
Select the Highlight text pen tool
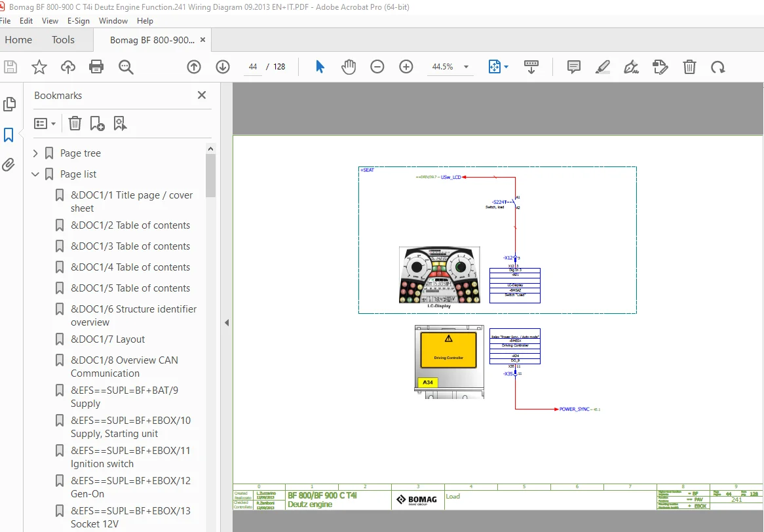(603, 67)
